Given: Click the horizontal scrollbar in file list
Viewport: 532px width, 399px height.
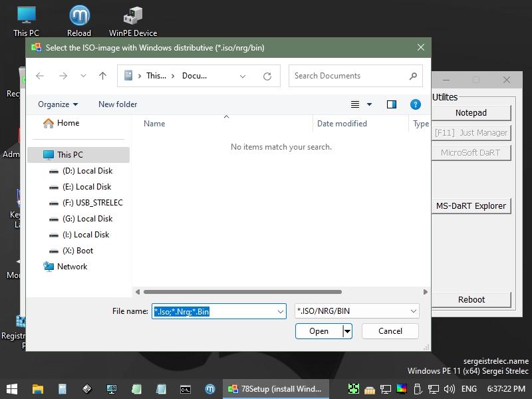Looking at the screenshot, I should (x=242, y=292).
